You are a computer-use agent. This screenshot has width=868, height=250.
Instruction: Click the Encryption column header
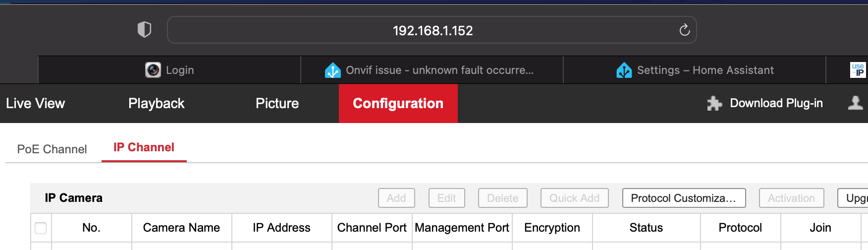(552, 228)
